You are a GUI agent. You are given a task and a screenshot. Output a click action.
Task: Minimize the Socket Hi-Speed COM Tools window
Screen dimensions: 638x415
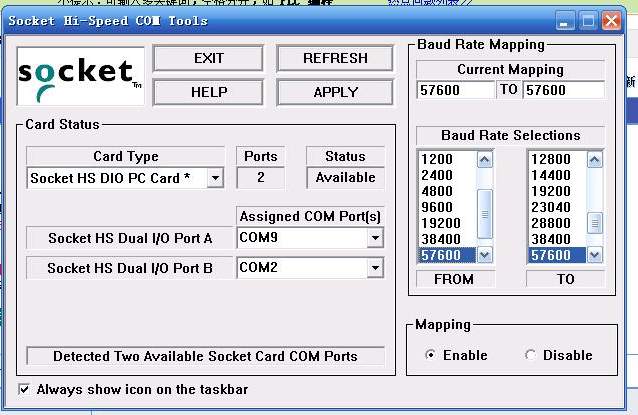(565, 20)
